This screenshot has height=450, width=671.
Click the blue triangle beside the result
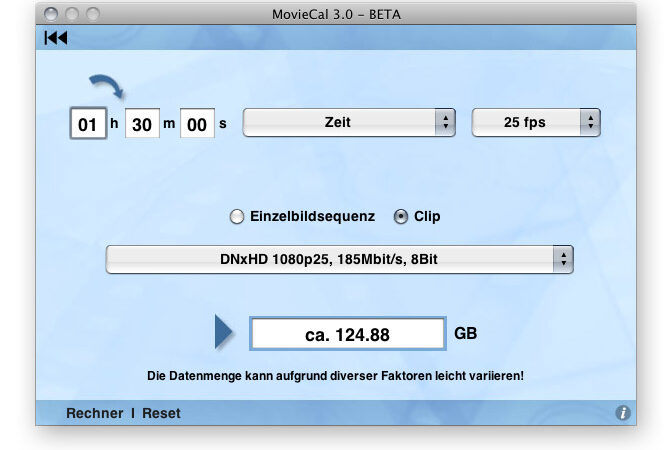coord(224,333)
